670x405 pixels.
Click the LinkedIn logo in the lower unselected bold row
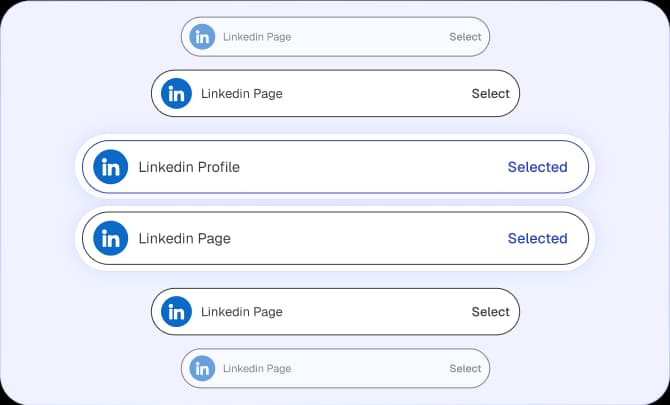coord(177,311)
